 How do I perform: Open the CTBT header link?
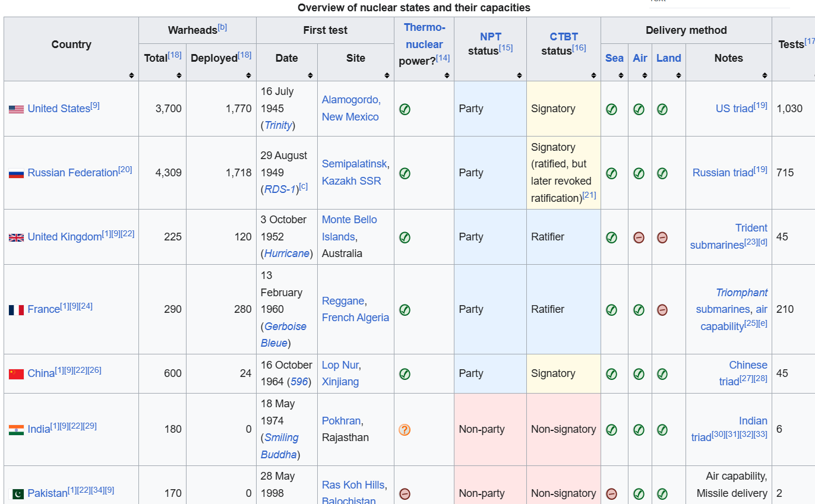tap(564, 37)
